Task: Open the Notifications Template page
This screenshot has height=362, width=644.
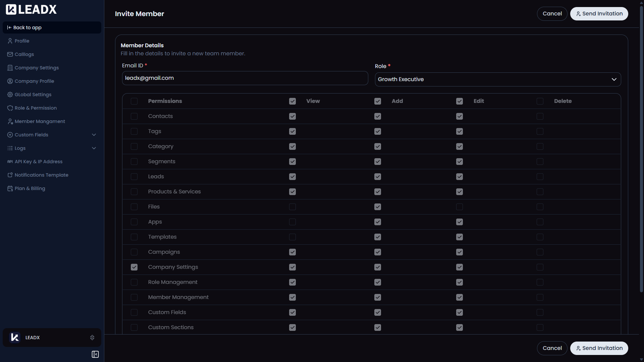Action: 41,175
